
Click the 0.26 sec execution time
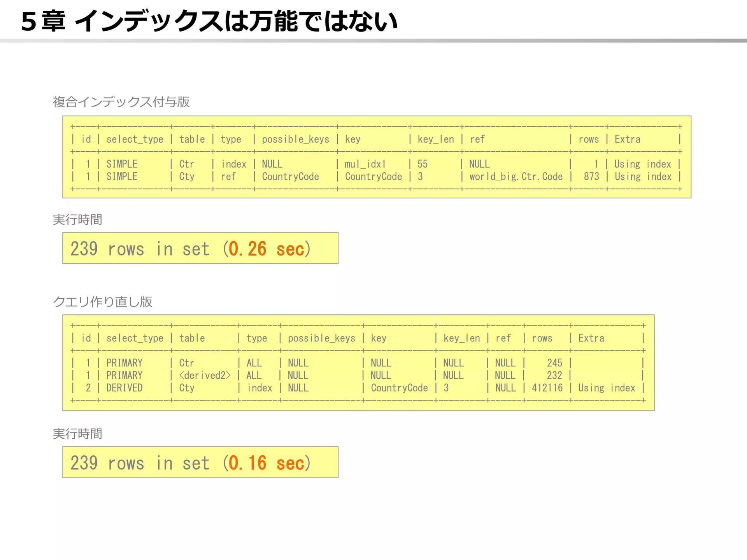tap(266, 249)
